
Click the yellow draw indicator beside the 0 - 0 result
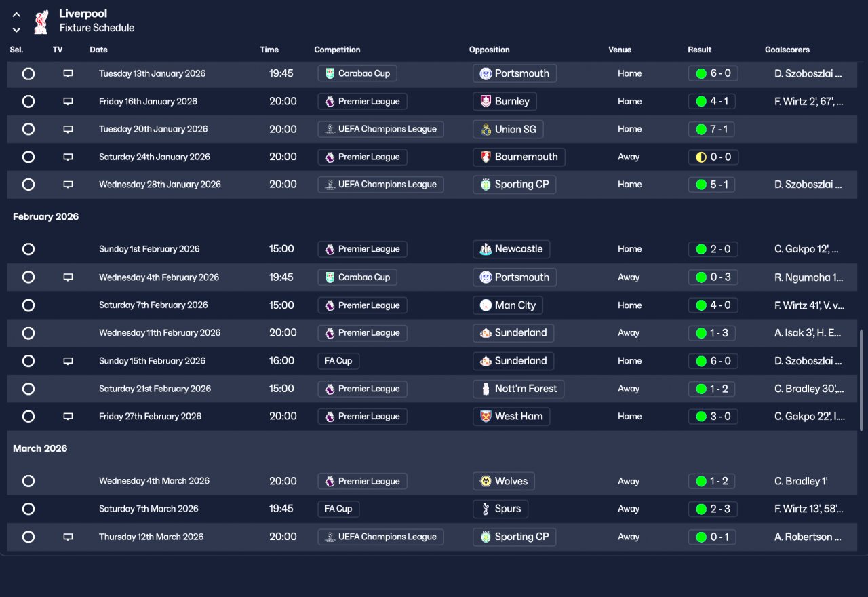pyautogui.click(x=701, y=157)
